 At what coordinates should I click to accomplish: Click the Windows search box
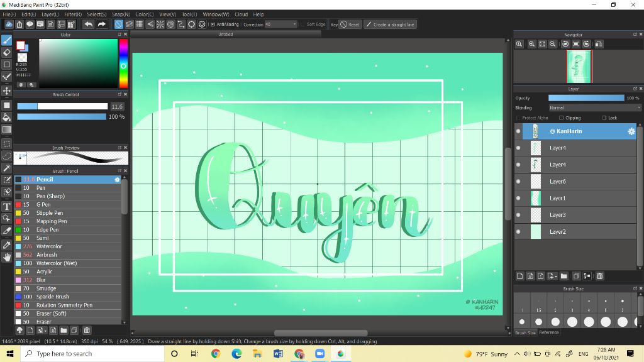coord(92,354)
